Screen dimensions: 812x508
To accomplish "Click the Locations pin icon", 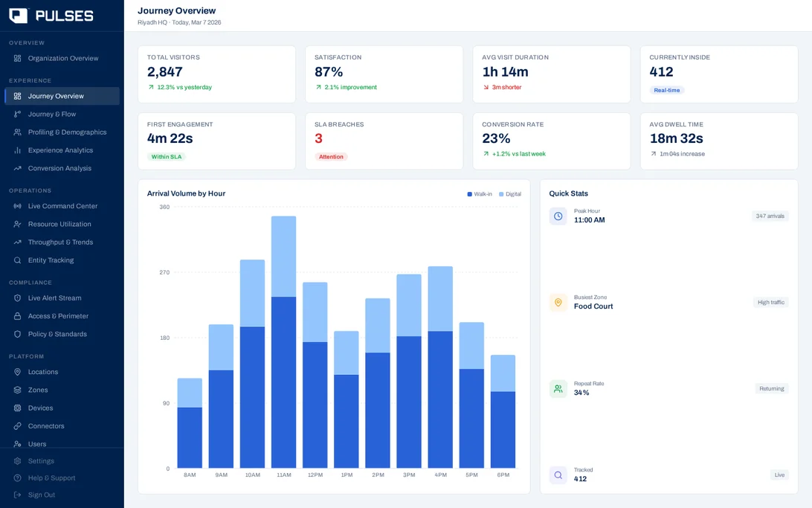I will point(17,372).
